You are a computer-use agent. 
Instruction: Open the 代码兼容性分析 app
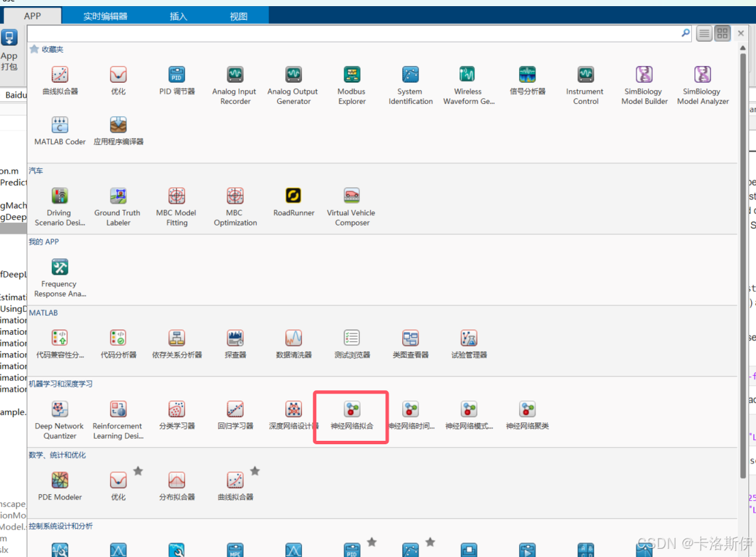[60, 344]
